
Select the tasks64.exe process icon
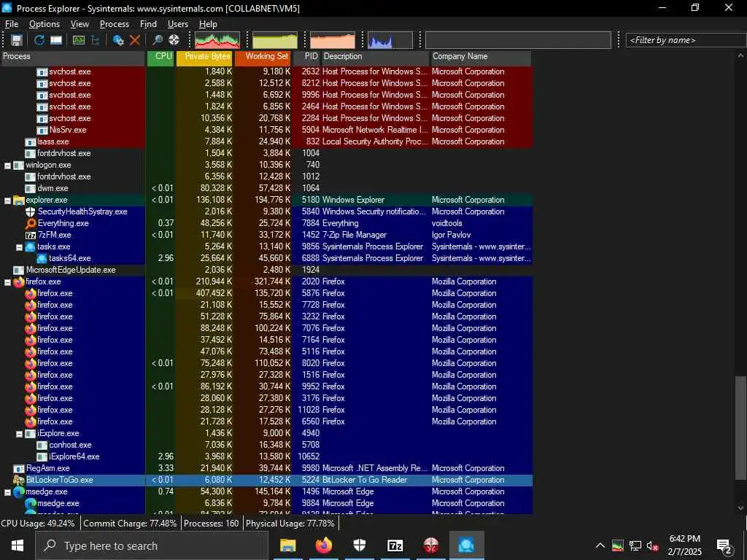[x=42, y=258]
